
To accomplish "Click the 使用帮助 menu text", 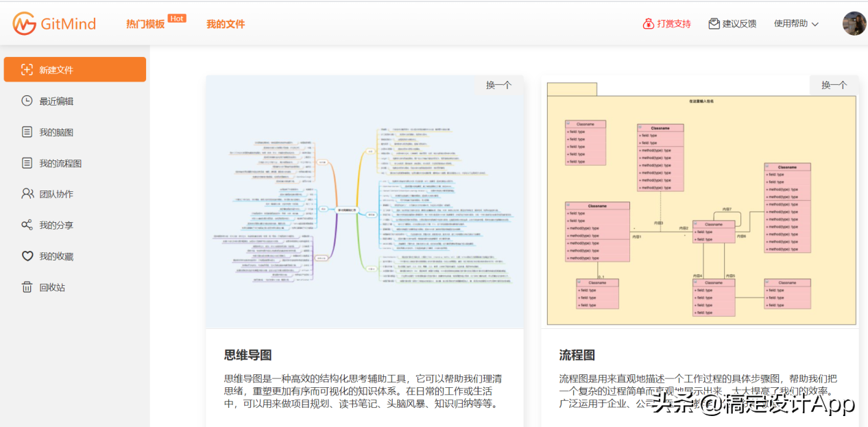I will (791, 24).
